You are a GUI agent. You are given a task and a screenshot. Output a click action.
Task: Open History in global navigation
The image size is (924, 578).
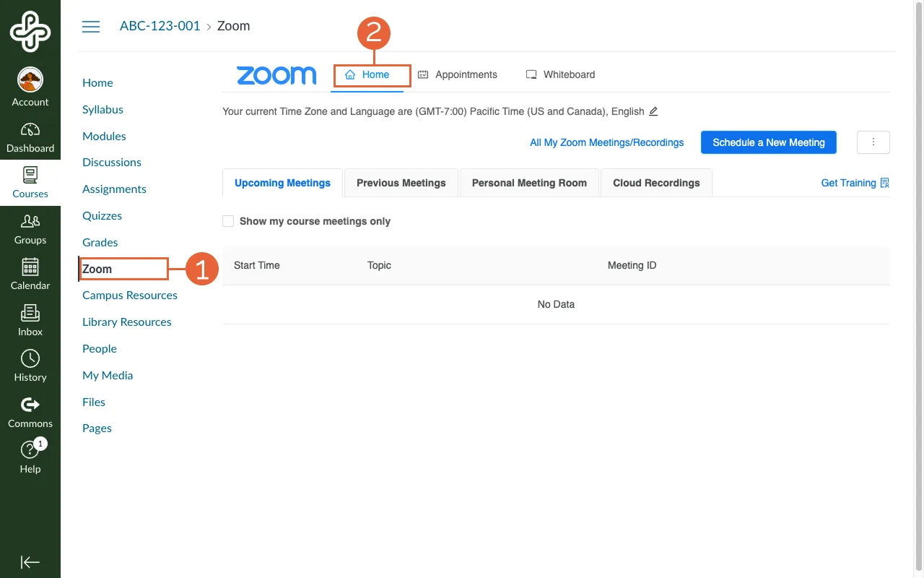pyautogui.click(x=30, y=366)
